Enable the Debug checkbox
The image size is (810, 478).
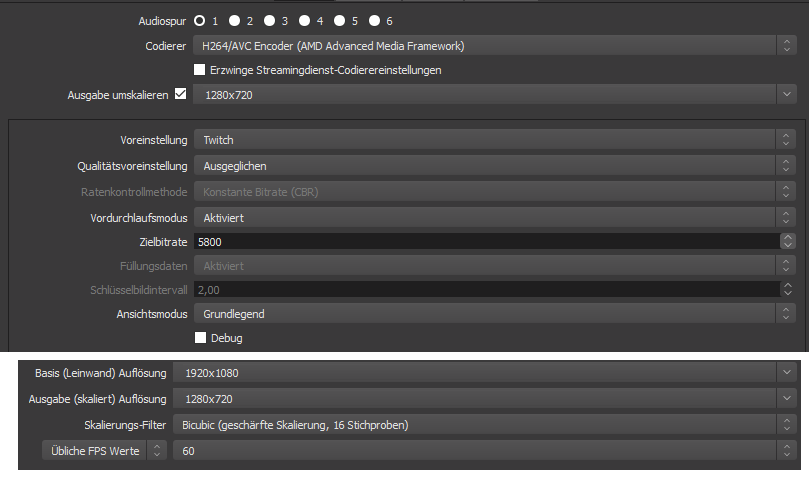tap(200, 338)
